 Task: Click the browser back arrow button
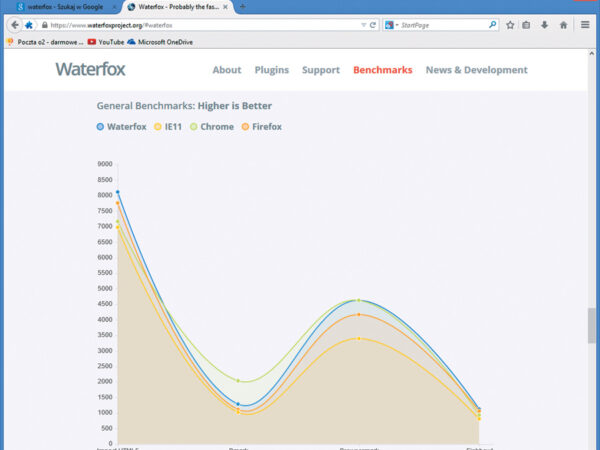[x=15, y=25]
